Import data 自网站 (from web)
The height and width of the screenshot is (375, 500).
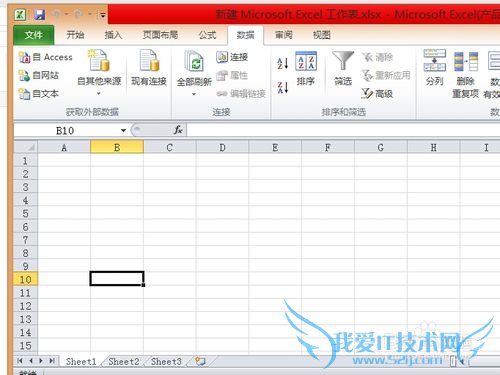[x=39, y=76]
